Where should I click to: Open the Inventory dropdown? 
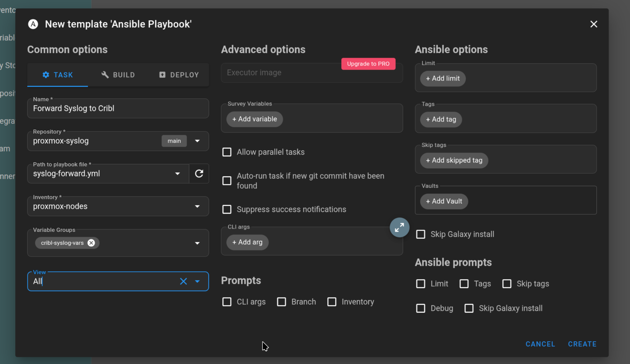(x=197, y=206)
